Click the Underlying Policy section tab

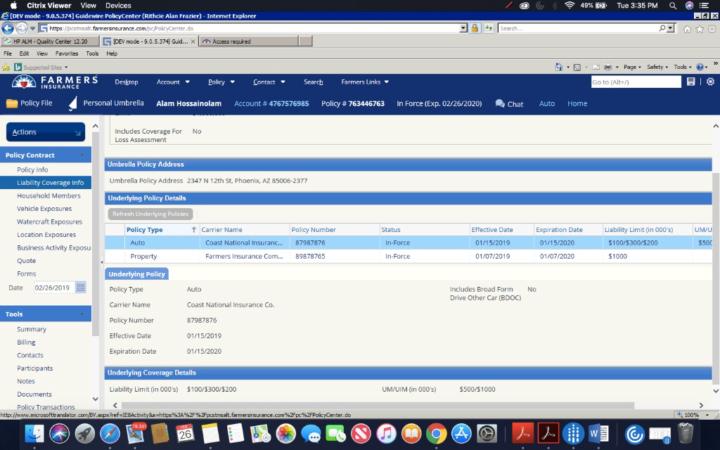[x=137, y=274]
